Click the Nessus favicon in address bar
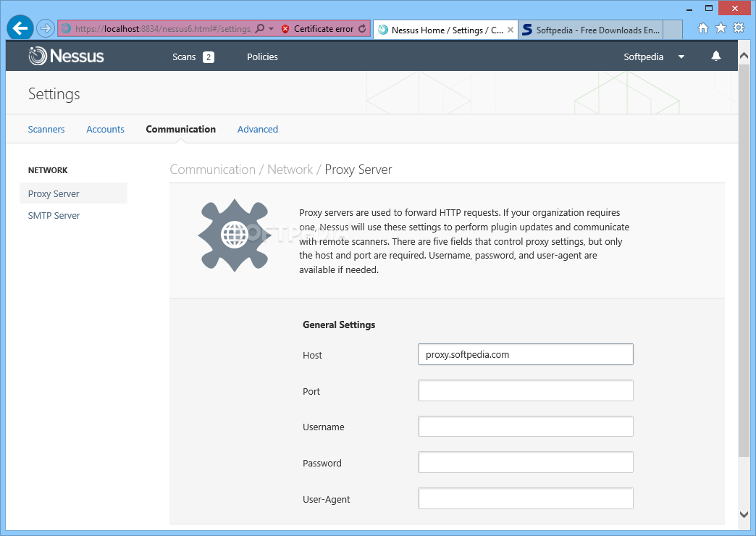Viewport: 756px width, 536px height. (x=66, y=28)
